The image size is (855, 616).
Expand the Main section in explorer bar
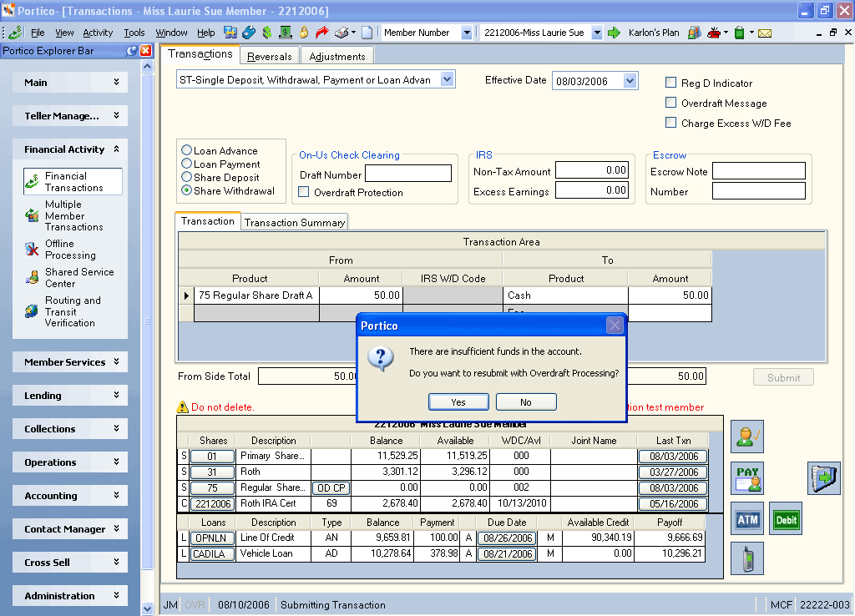click(x=70, y=83)
